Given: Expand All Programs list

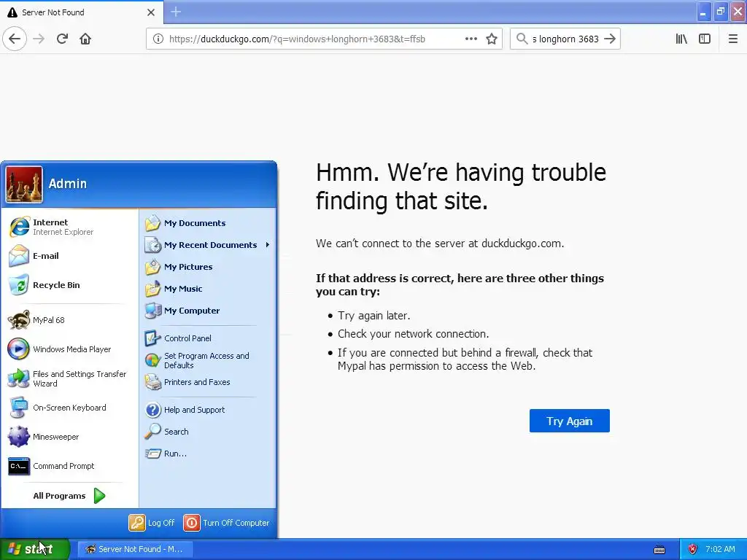Looking at the screenshot, I should 69,496.
